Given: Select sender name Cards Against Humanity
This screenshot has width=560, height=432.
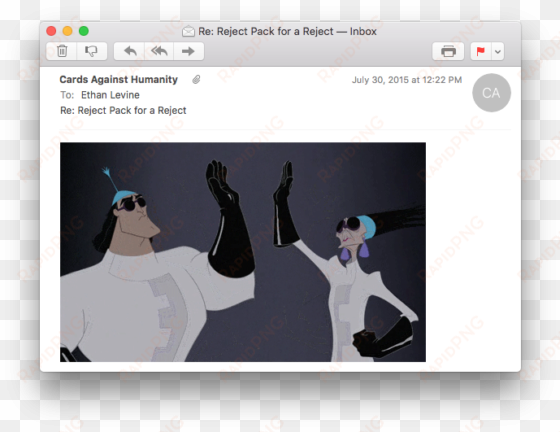Looking at the screenshot, I should 119,79.
